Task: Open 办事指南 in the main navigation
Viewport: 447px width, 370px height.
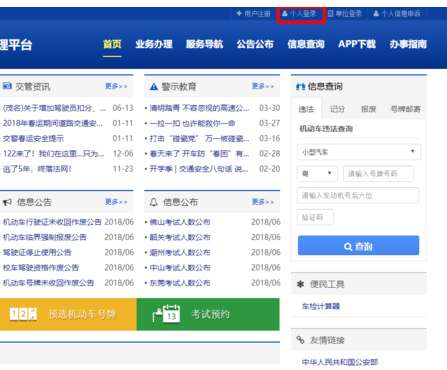Action: 408,44
